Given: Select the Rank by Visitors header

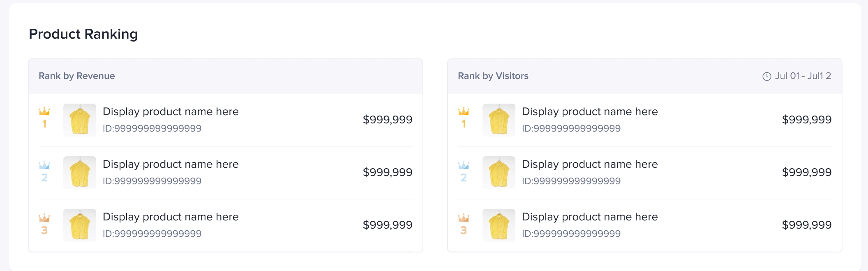Looking at the screenshot, I should point(493,76).
